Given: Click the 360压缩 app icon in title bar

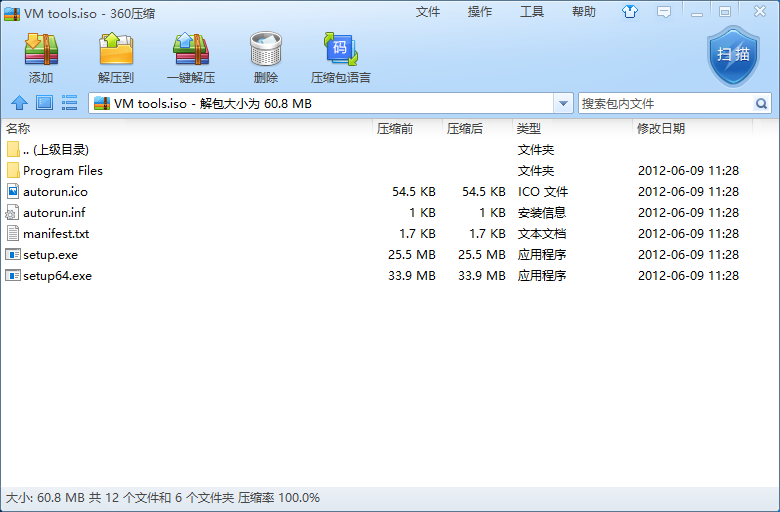Looking at the screenshot, I should (x=12, y=13).
